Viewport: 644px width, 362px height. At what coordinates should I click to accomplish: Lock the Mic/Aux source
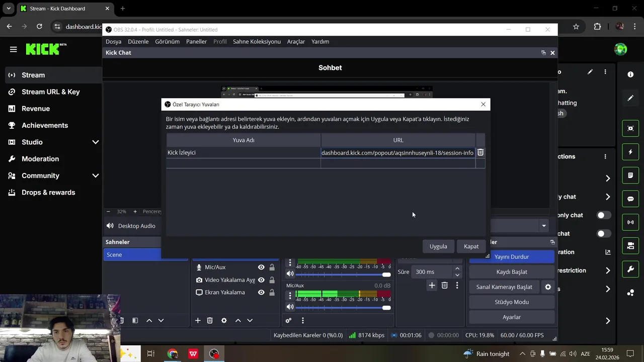(272, 267)
